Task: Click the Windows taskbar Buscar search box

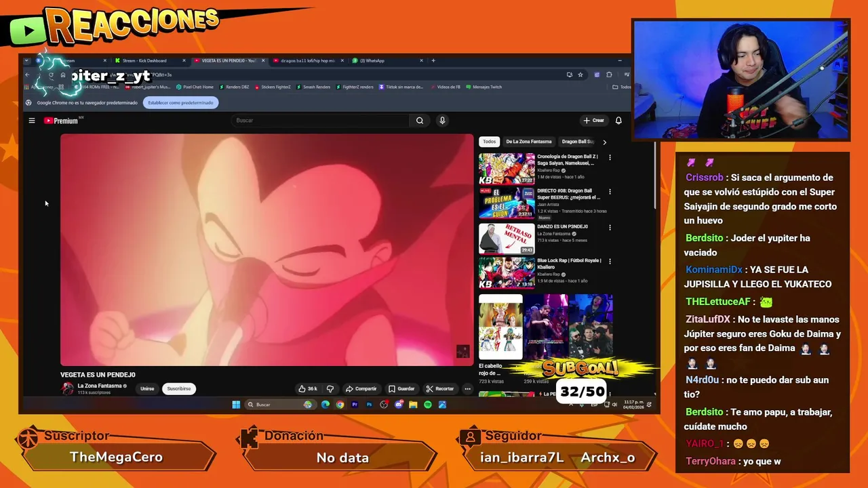Action: click(x=279, y=405)
